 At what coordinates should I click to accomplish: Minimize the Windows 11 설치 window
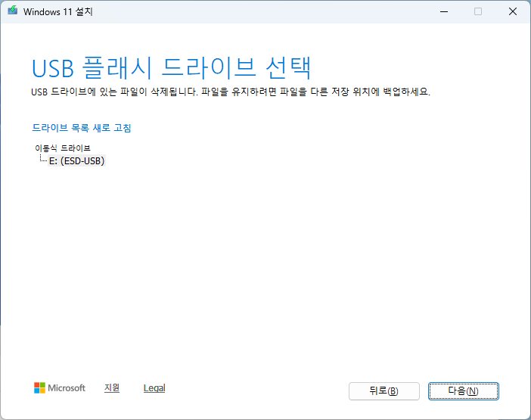[444, 11]
